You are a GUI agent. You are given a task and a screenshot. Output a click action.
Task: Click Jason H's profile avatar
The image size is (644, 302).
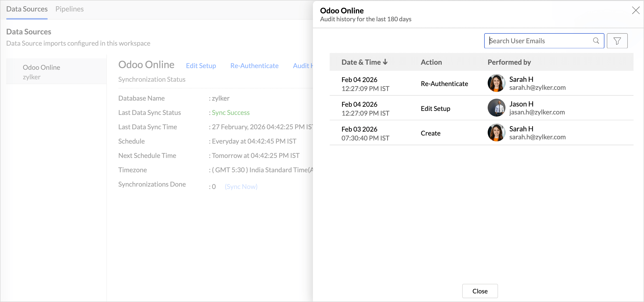click(496, 108)
